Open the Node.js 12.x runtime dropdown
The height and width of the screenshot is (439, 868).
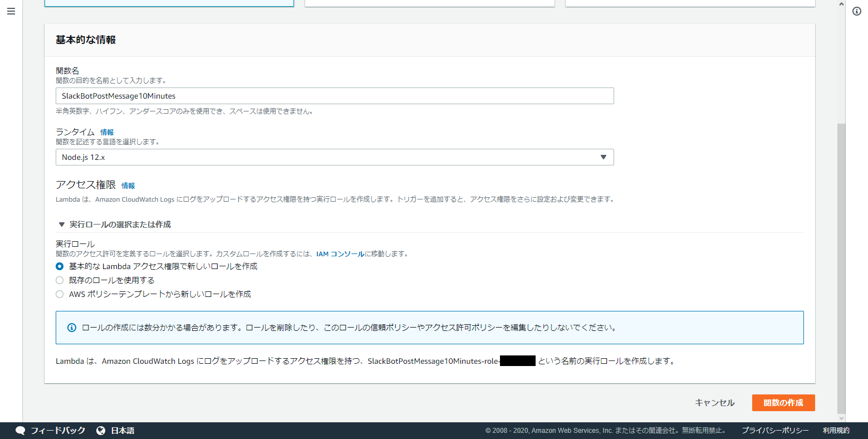coord(335,157)
